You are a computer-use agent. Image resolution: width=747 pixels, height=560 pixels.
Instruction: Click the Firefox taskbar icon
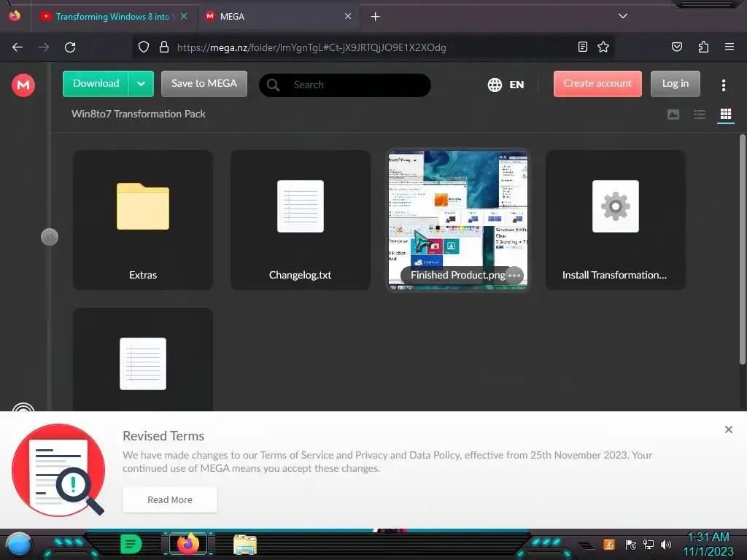(x=188, y=544)
